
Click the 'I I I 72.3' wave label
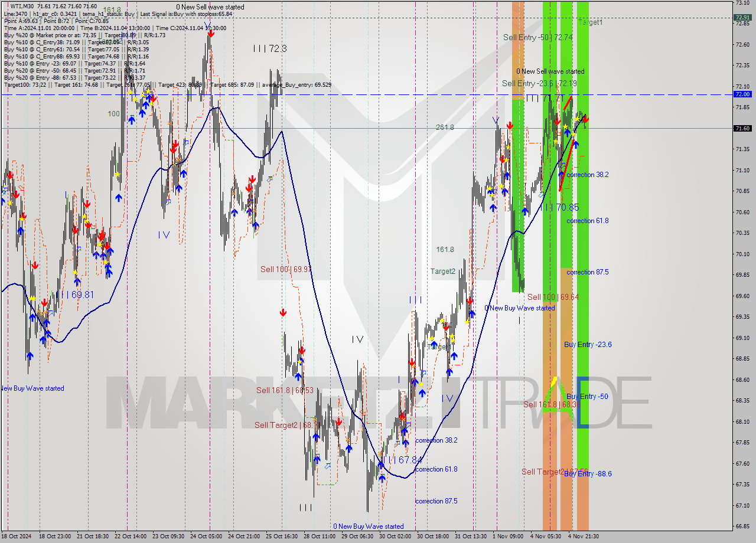coord(270,48)
